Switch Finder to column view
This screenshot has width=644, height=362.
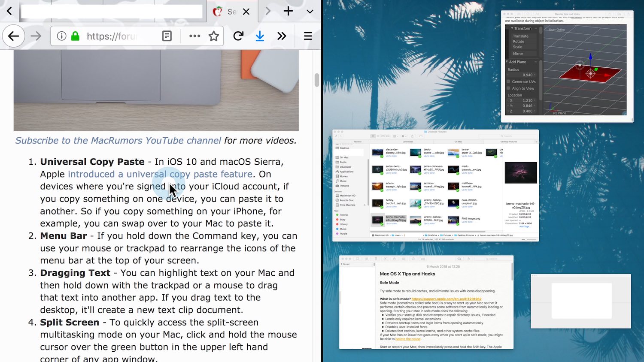[x=383, y=136]
